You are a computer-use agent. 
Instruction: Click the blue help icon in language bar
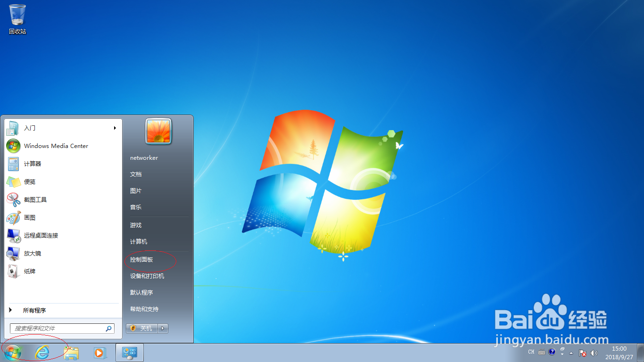pos(552,352)
